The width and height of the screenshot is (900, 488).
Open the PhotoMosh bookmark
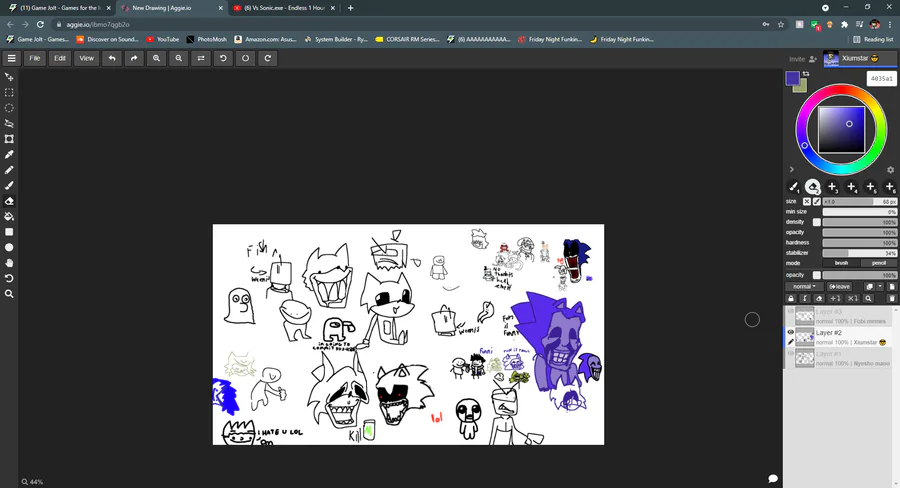(x=207, y=39)
